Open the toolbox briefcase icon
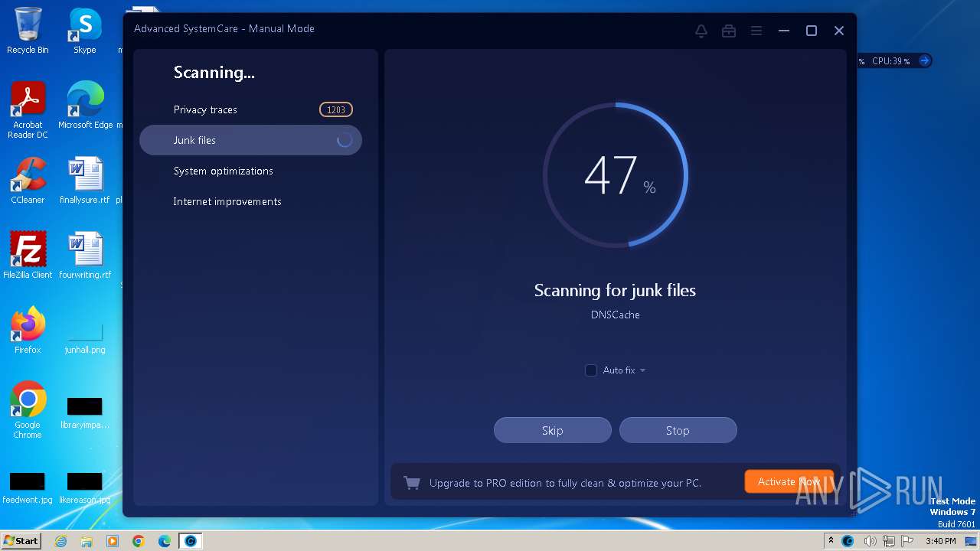This screenshot has height=551, width=980. 729,31
